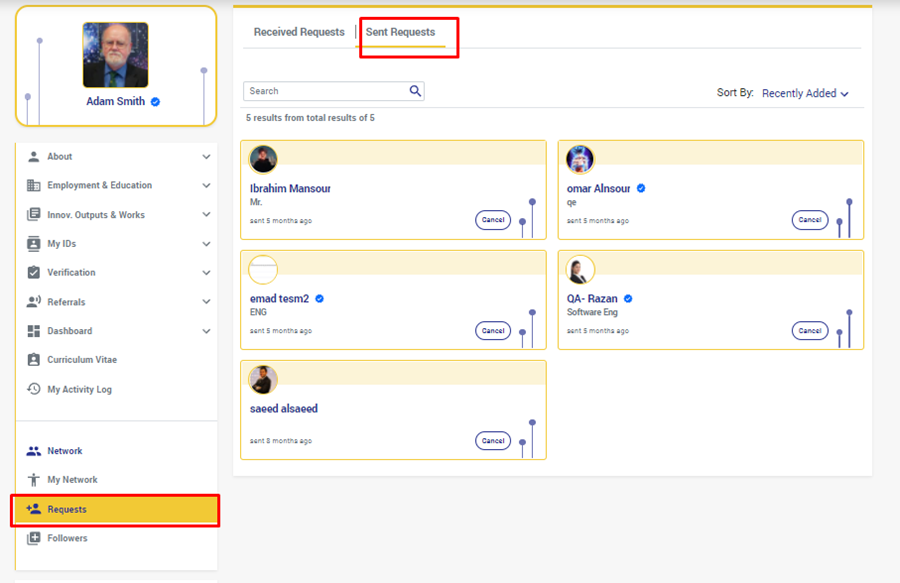The height and width of the screenshot is (583, 900).
Task: Open the Sort By Recently Added dropdown
Action: pos(805,93)
